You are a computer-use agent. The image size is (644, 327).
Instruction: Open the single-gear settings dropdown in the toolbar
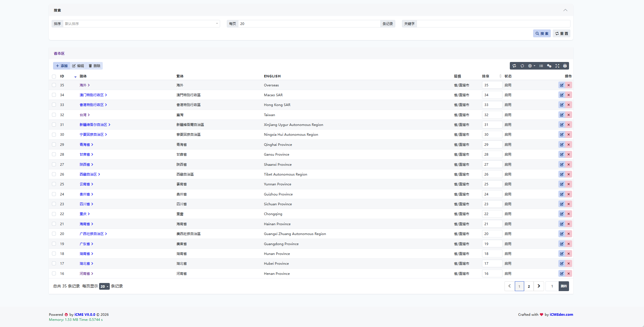click(x=531, y=66)
